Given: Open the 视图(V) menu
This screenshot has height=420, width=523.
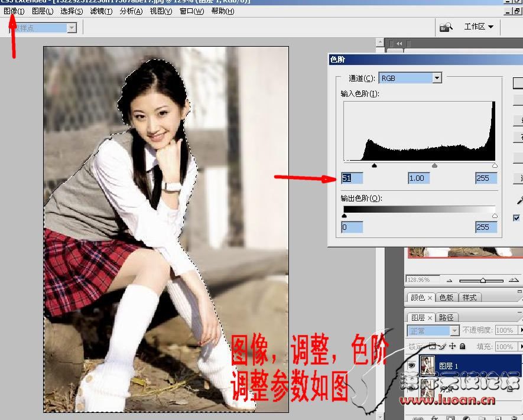Looking at the screenshot, I should (x=161, y=11).
